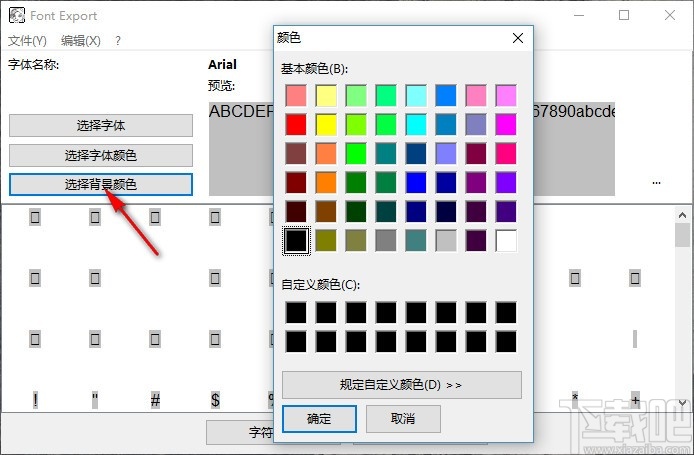Select the first custom color slot
694x455 pixels.
click(x=296, y=313)
